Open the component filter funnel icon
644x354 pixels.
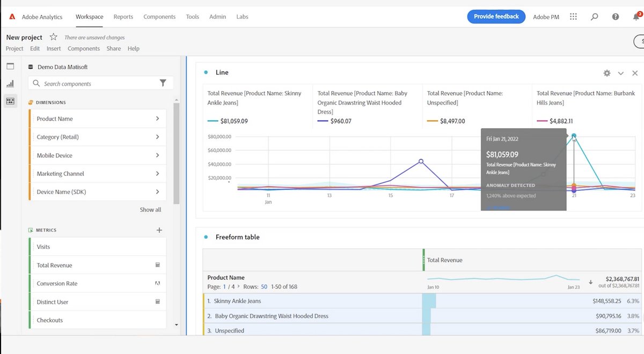163,83
